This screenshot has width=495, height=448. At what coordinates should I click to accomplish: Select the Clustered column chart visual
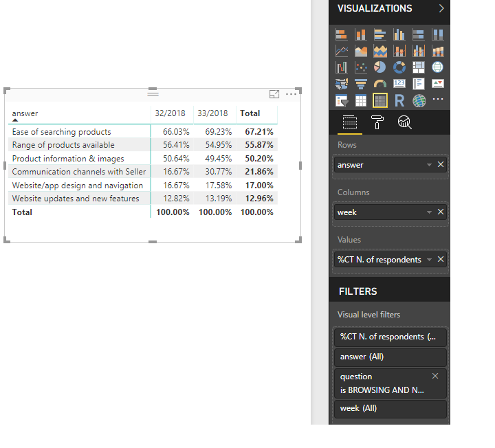[399, 35]
